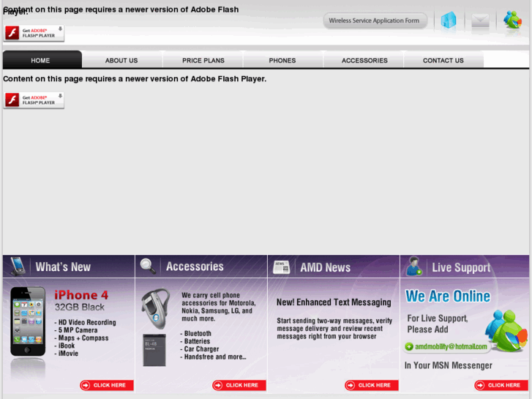This screenshot has width=532, height=399.
Task: Click the Live Support heading
Action: tap(461, 267)
